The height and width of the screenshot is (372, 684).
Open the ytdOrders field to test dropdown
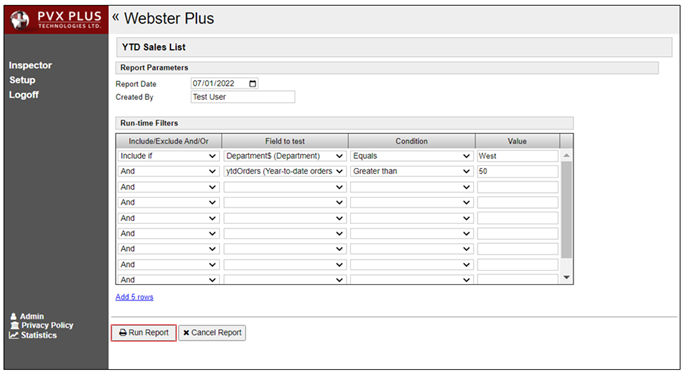[285, 171]
